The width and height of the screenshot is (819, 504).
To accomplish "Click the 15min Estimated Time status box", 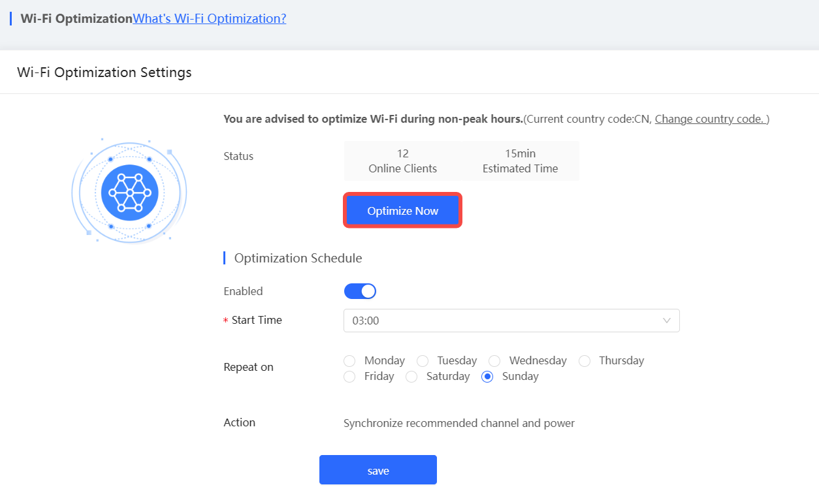I will tap(519, 161).
